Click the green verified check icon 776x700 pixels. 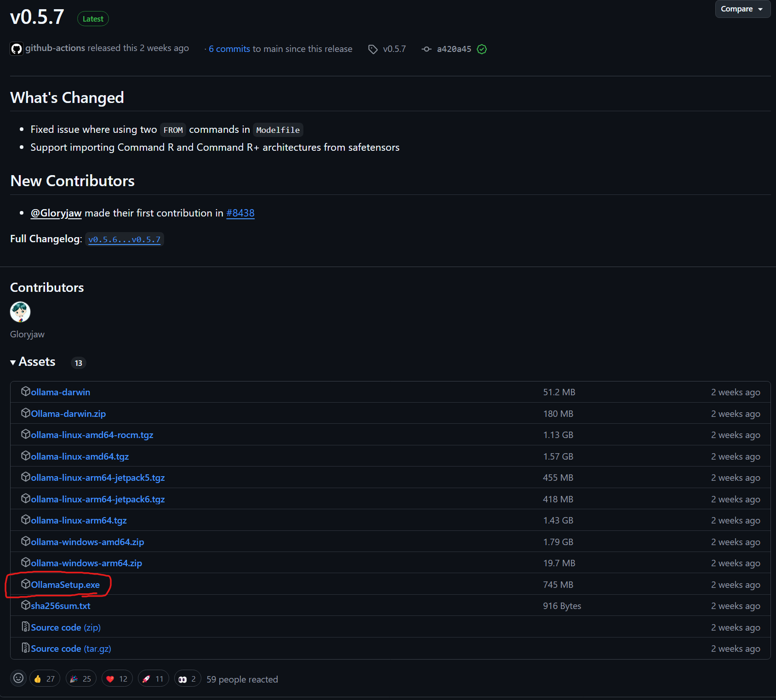point(482,49)
